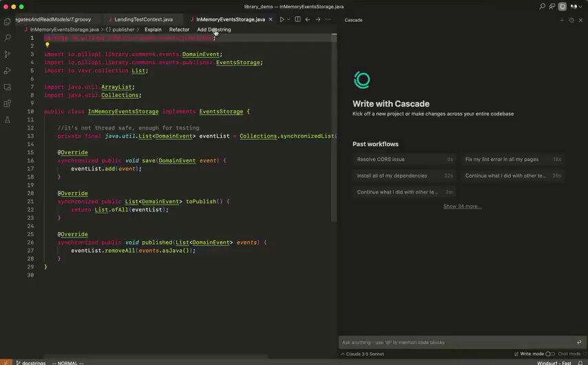Image resolution: width=588 pixels, height=365 pixels.
Task: Click the publisher breadcrumb segment
Action: tap(120, 29)
